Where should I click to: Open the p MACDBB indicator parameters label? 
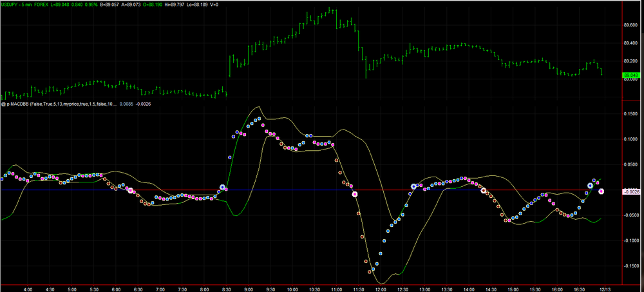[62, 104]
